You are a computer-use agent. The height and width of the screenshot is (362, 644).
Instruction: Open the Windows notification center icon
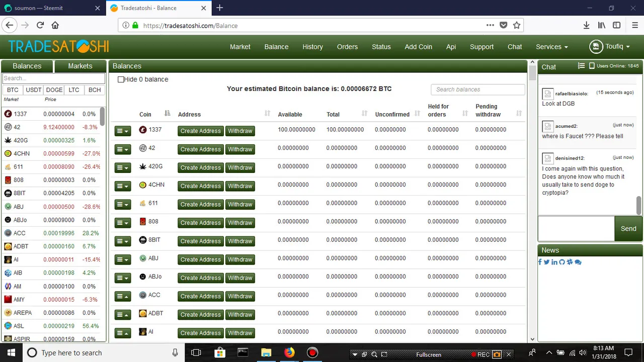pyautogui.click(x=628, y=352)
